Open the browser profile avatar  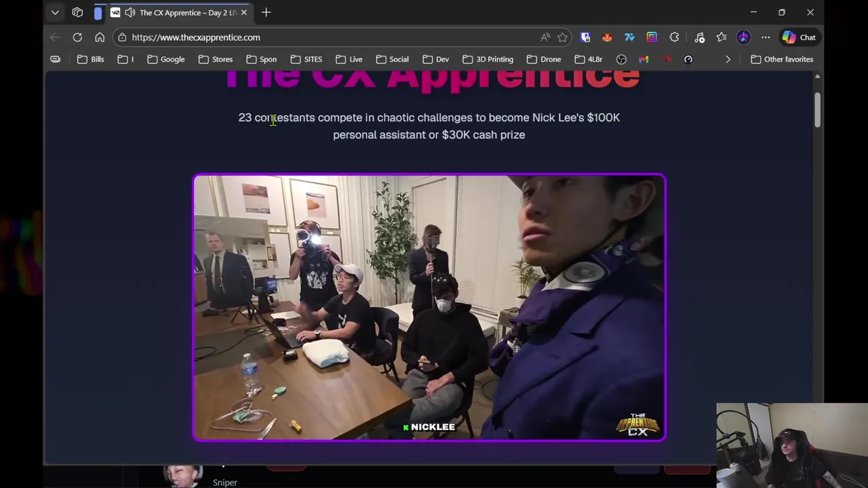click(744, 37)
